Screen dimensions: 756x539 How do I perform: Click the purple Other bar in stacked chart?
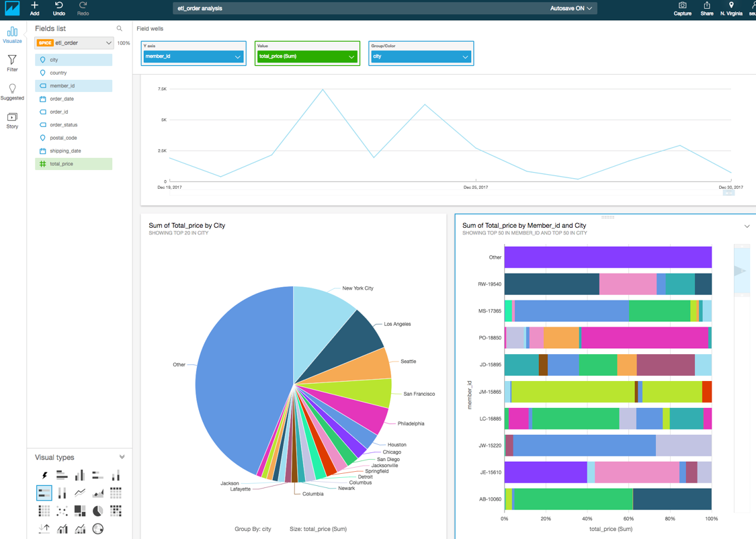(x=608, y=257)
